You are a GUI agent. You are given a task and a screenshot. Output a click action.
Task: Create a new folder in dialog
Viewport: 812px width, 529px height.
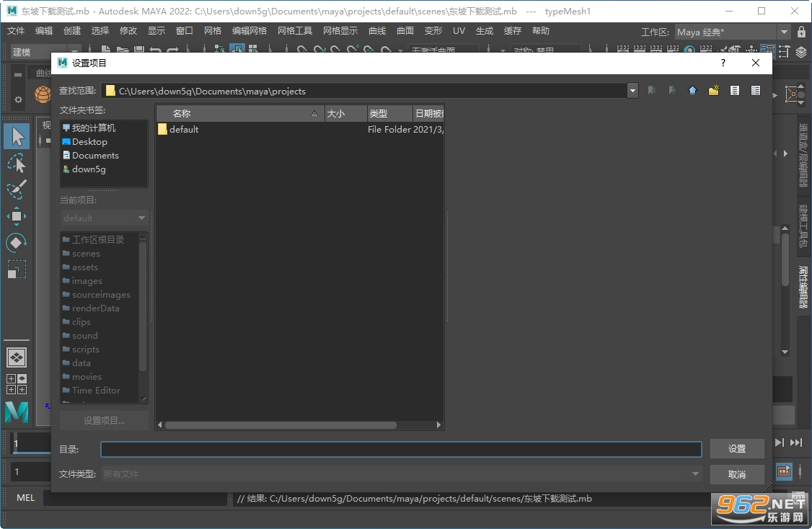(x=714, y=91)
